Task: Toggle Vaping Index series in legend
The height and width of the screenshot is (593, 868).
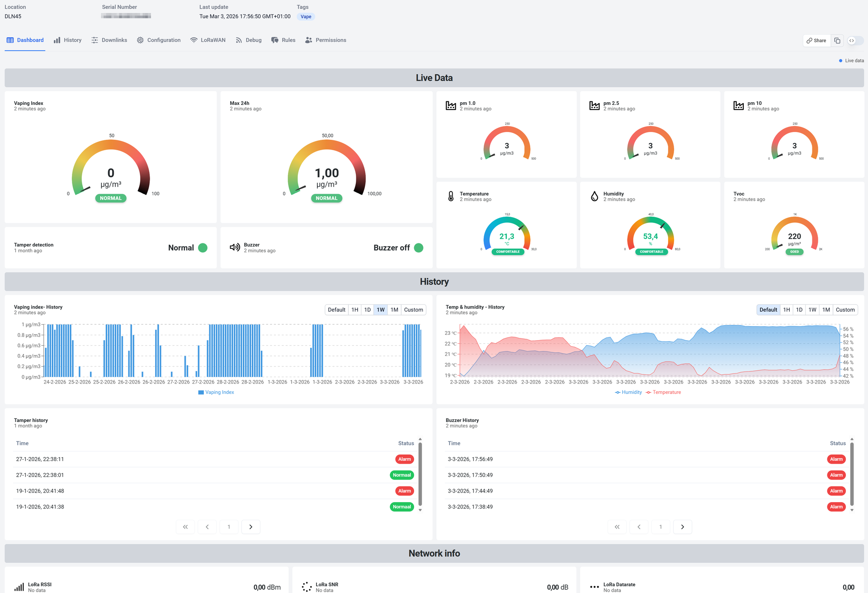Action: pos(216,393)
